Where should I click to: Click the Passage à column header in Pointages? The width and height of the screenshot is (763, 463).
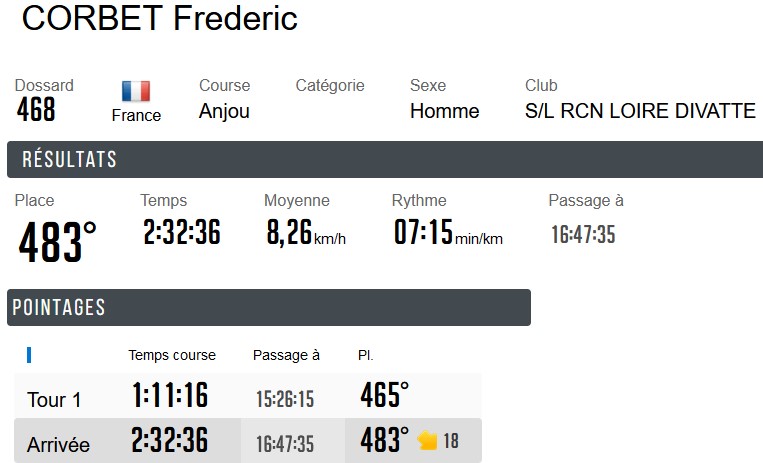tap(286, 355)
